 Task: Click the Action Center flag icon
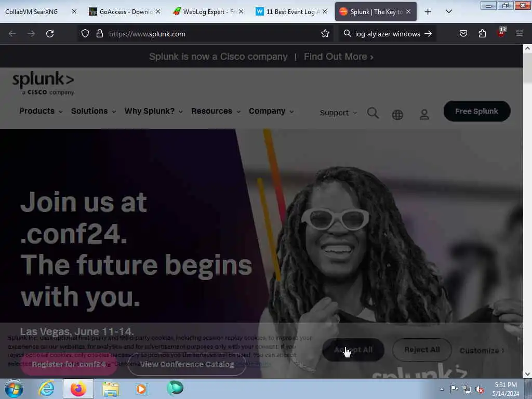(454, 389)
